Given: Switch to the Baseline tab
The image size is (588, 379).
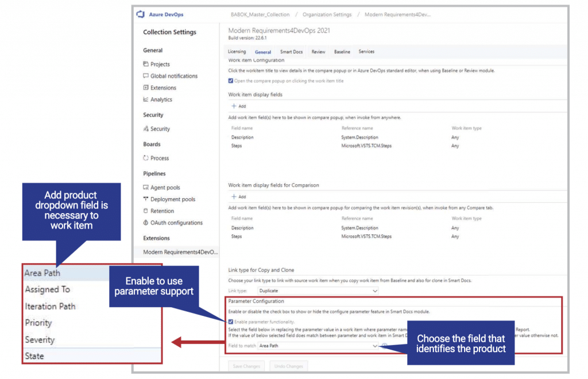Looking at the screenshot, I should (x=342, y=52).
